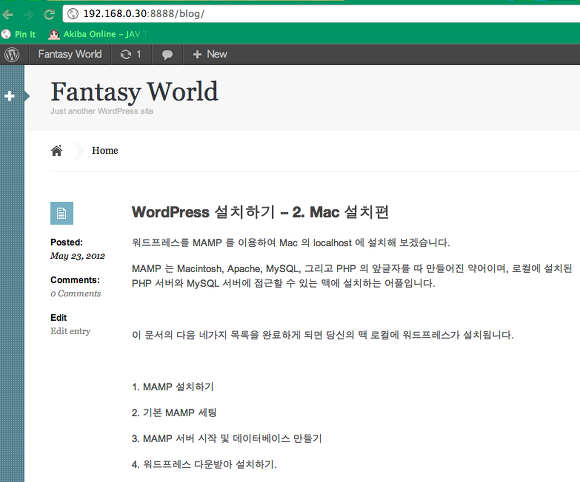Focus the address bar showing 192.168.0.30:8888/blog/
Viewport: 580px width, 482px height.
click(321, 14)
